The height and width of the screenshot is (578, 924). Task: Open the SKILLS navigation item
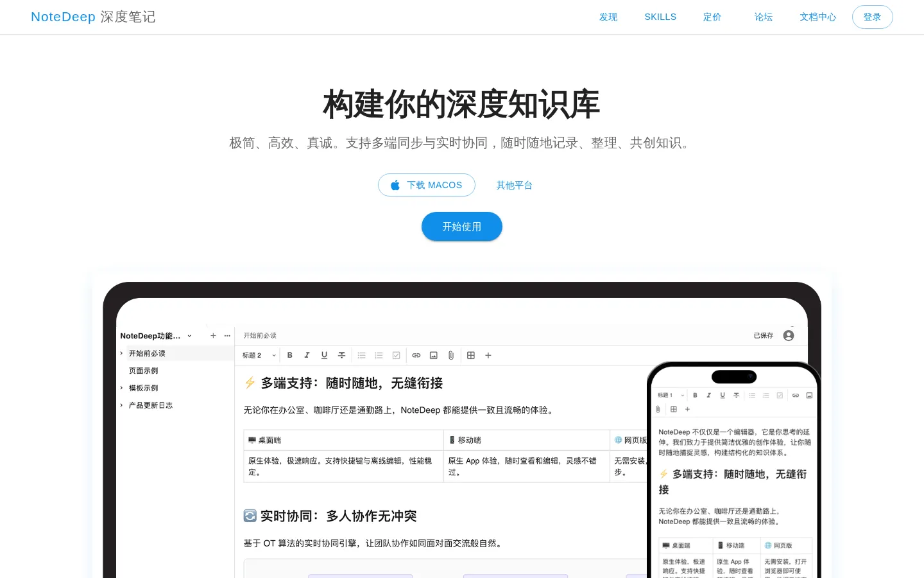pos(660,17)
